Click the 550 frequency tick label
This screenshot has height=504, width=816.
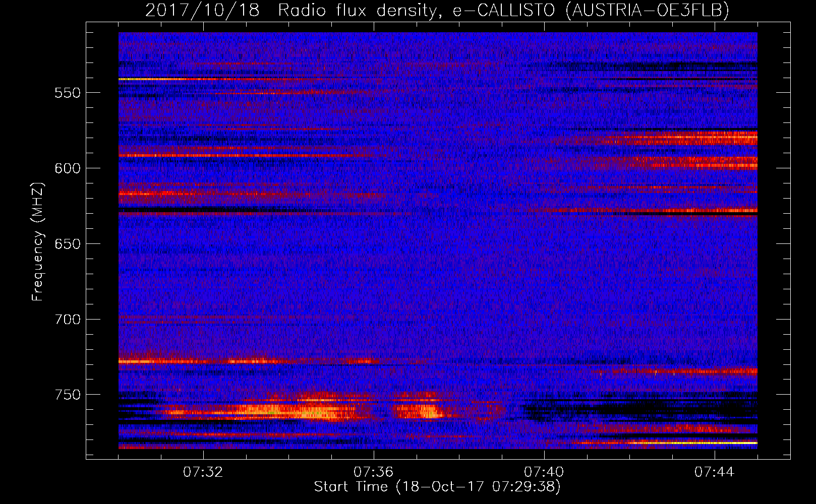[68, 93]
